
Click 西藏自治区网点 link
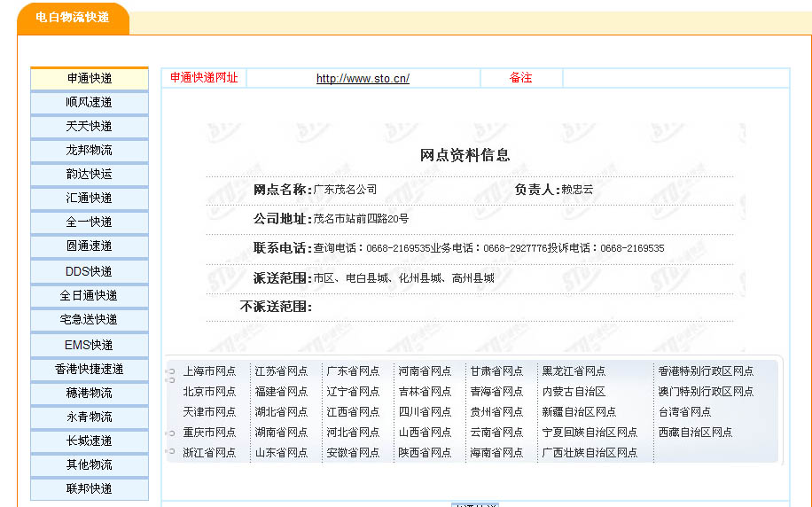pyautogui.click(x=695, y=433)
